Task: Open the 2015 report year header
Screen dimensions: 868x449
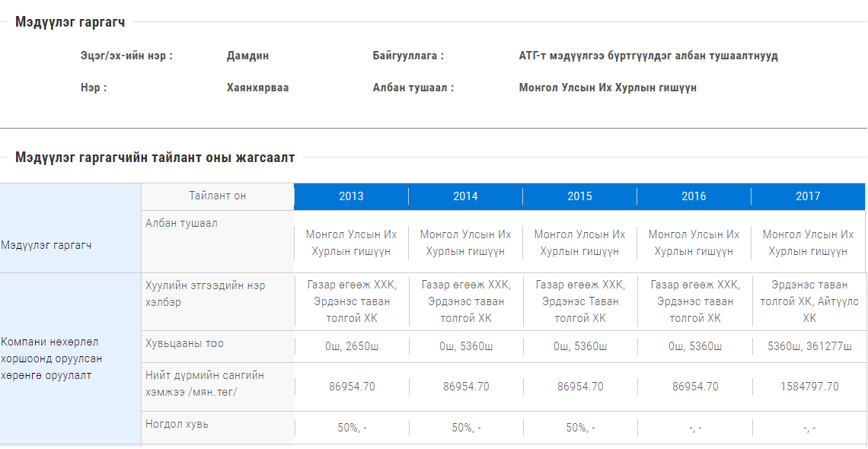Action: point(579,196)
